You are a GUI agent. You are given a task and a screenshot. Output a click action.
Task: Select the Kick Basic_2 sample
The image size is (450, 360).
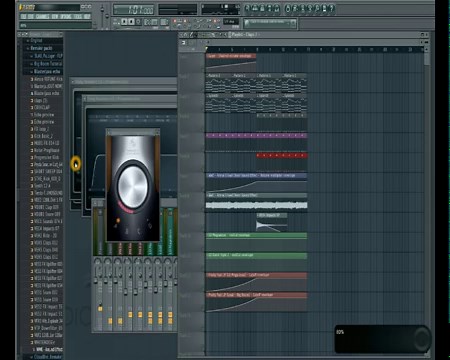(43, 136)
